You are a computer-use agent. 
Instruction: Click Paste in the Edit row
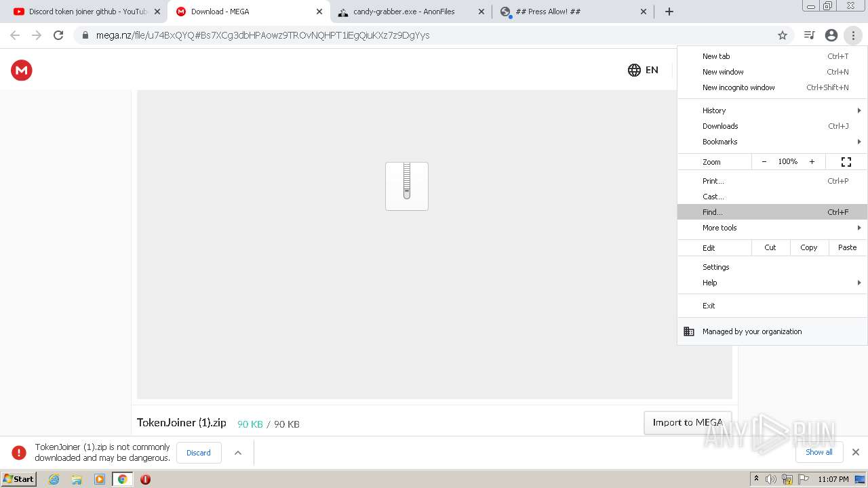848,247
